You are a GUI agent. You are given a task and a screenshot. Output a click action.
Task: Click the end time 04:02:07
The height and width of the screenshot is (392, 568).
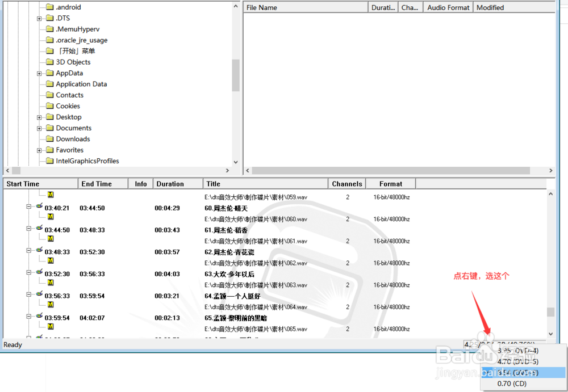click(x=92, y=318)
